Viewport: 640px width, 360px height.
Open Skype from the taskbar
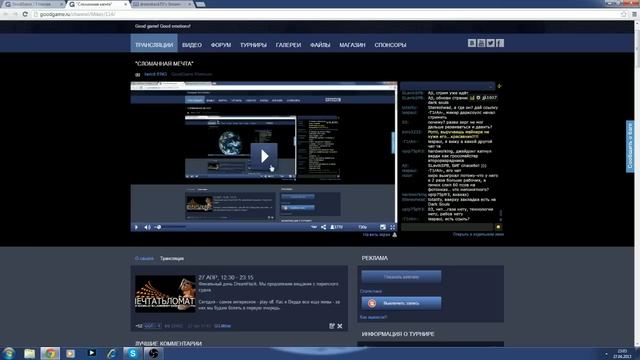tap(133, 353)
